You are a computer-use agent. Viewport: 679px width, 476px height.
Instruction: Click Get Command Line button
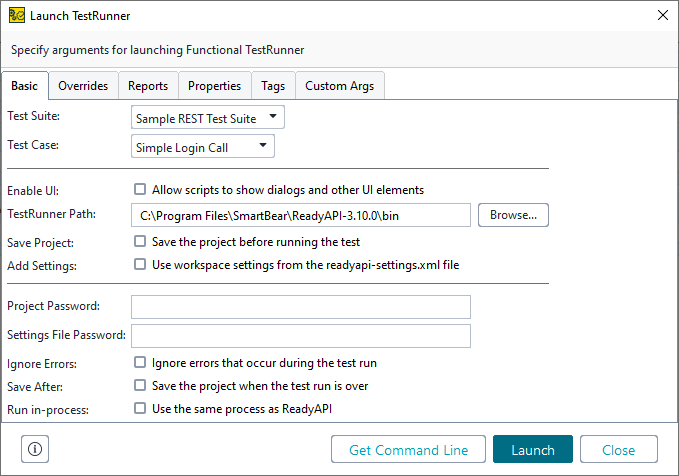click(x=408, y=450)
